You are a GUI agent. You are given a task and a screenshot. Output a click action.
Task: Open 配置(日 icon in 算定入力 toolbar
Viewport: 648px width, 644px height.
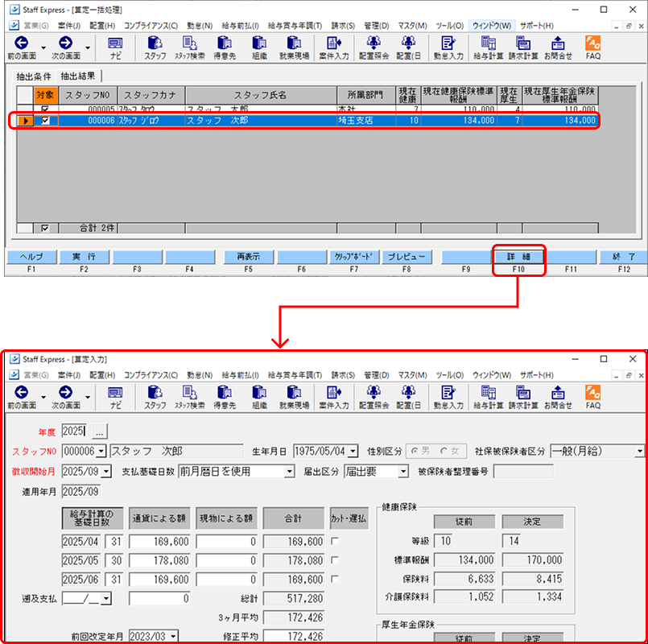[x=408, y=393]
